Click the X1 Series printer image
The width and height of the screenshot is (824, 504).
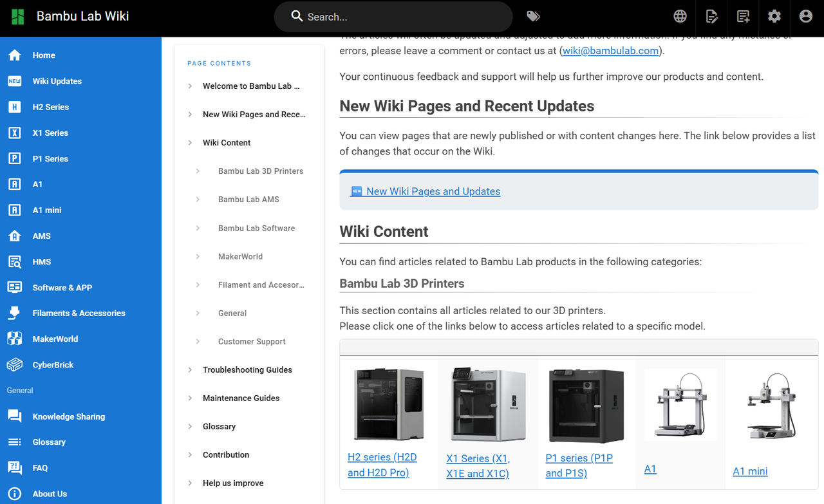coord(488,404)
